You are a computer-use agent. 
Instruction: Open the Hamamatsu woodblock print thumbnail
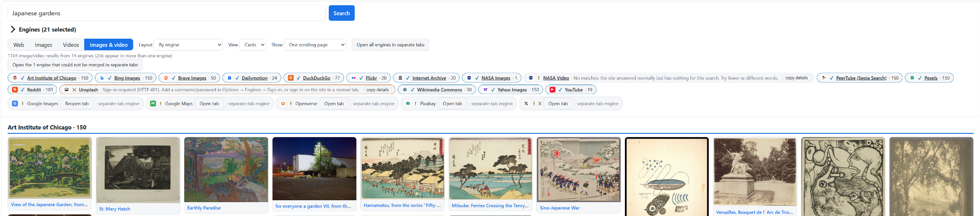402,169
